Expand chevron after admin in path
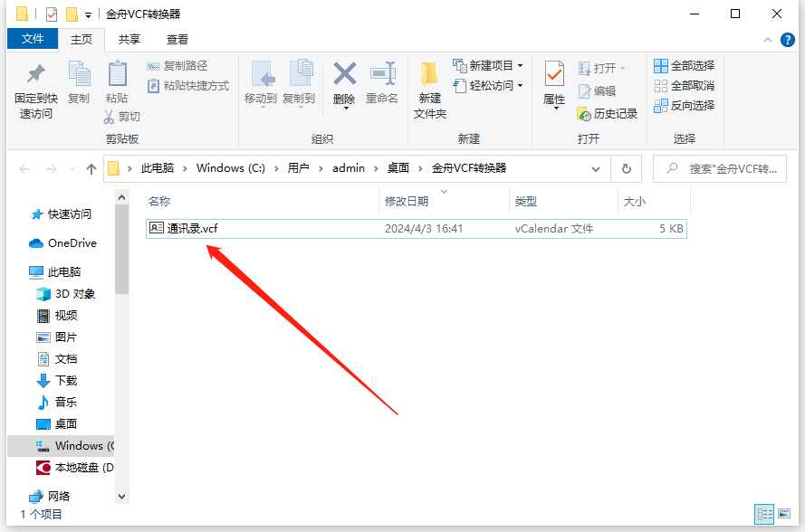 click(x=375, y=168)
